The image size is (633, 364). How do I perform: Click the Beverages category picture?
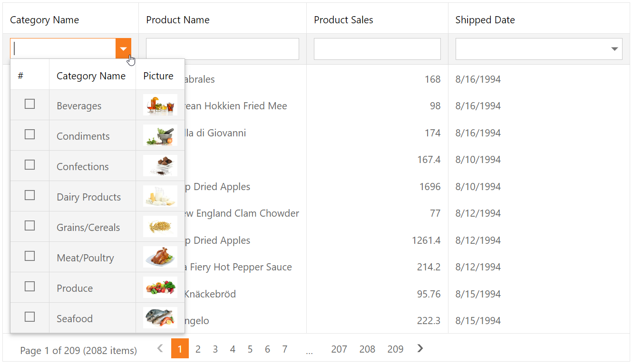(x=160, y=105)
